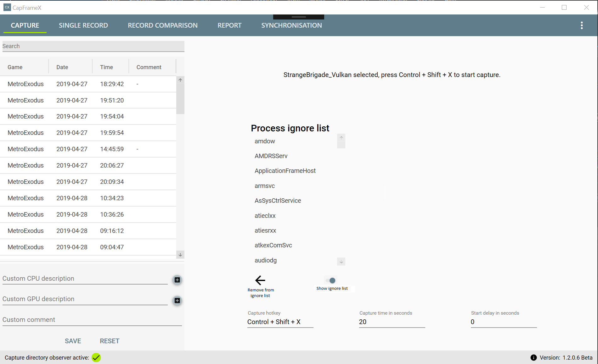Screen dimensions: 598x364
Task: Add custom CPU description with plus icon
Action: click(177, 280)
